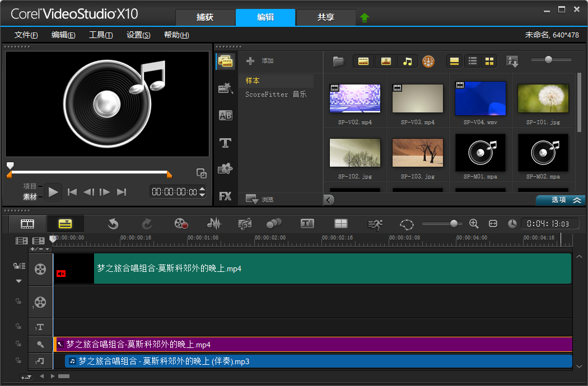Toggle video files display in library
Image resolution: width=588 pixels, height=386 pixels.
(x=363, y=62)
